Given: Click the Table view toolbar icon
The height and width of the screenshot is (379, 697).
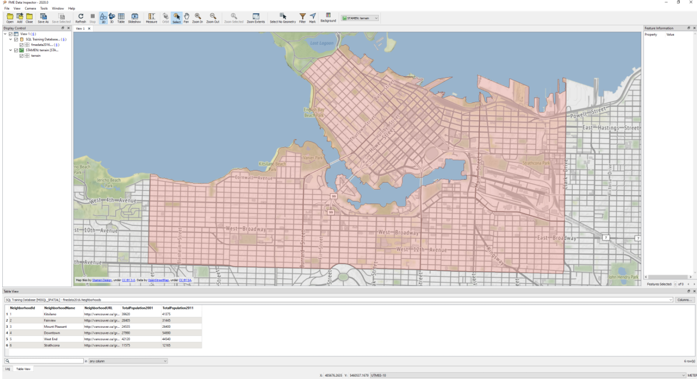Looking at the screenshot, I should (x=121, y=18).
